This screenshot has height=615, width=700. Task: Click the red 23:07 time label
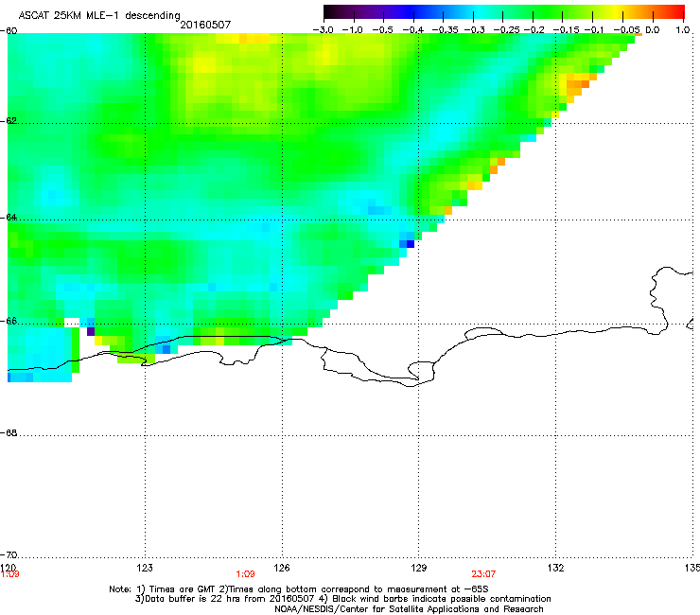(x=483, y=574)
